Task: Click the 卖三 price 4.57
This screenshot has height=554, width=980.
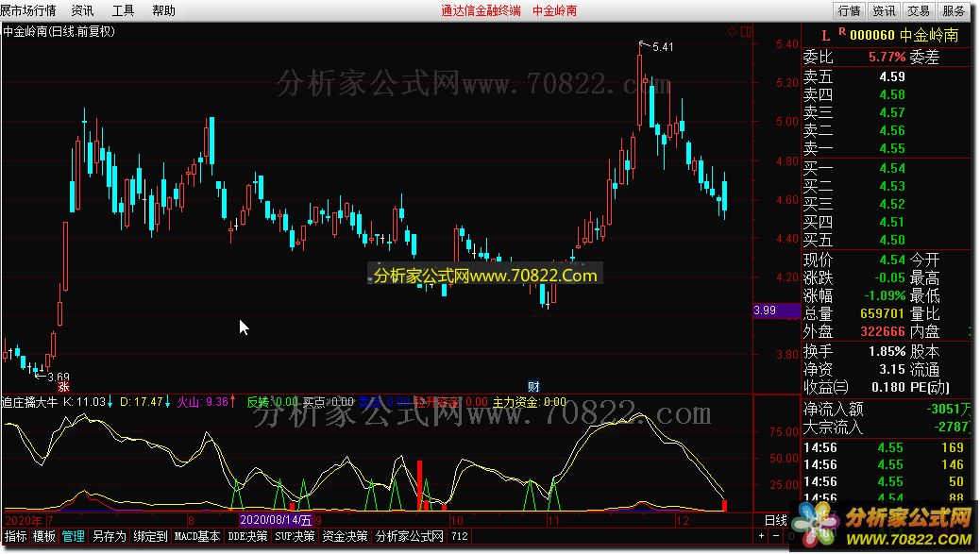Action: pyautogui.click(x=892, y=112)
